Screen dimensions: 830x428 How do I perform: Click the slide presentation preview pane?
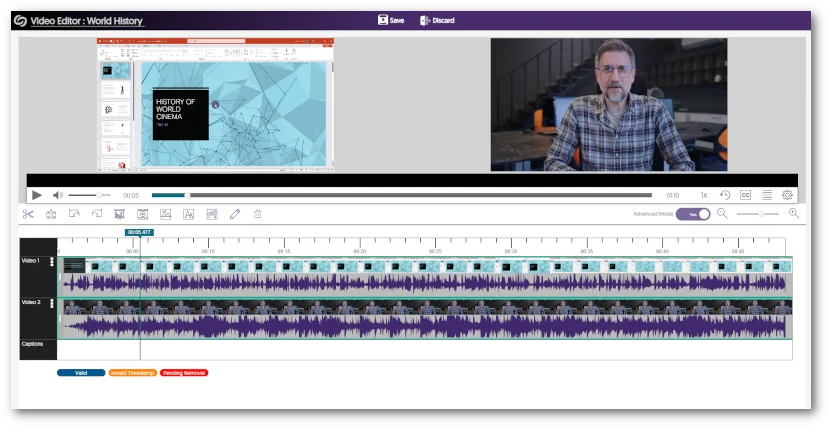click(x=215, y=105)
